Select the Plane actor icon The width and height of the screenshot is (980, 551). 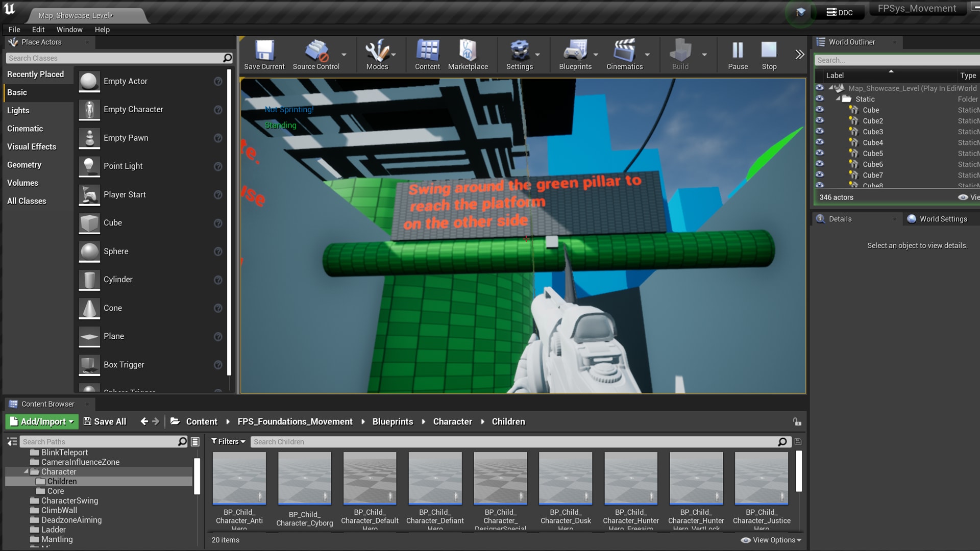pyautogui.click(x=89, y=336)
